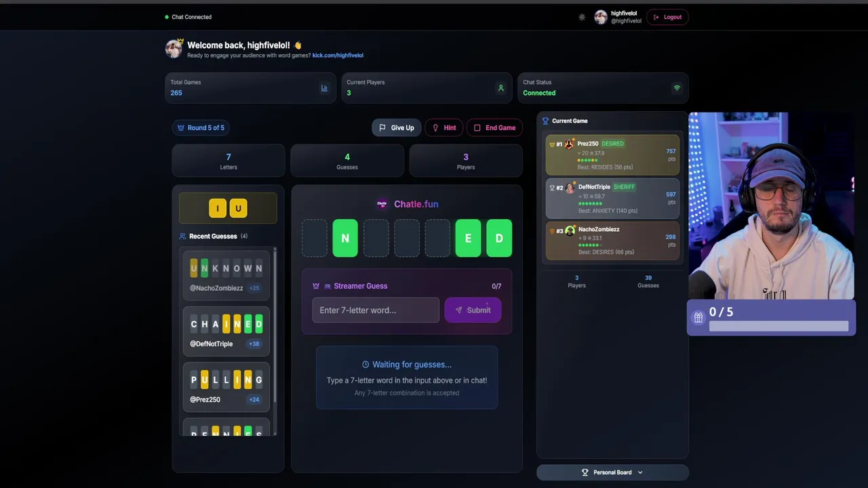This screenshot has width=868, height=488.
Task: Click the yellow U letter tile
Action: (238, 208)
